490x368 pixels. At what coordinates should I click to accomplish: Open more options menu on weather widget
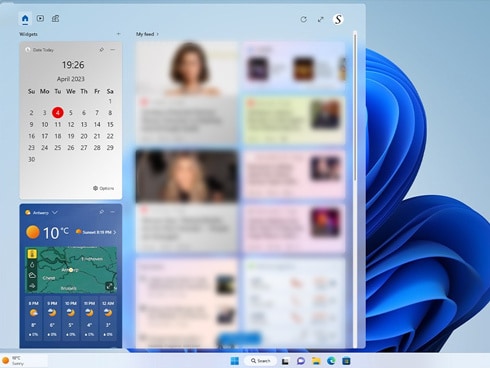(113, 212)
